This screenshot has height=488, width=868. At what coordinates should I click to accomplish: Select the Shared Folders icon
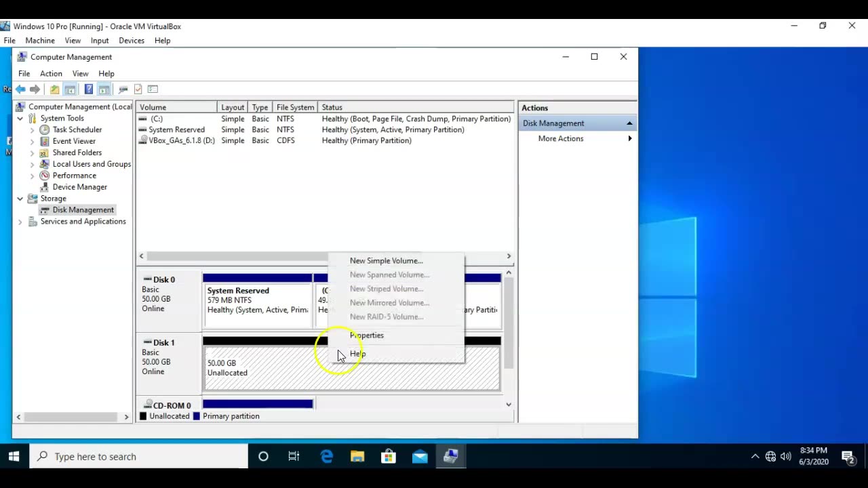coord(45,152)
